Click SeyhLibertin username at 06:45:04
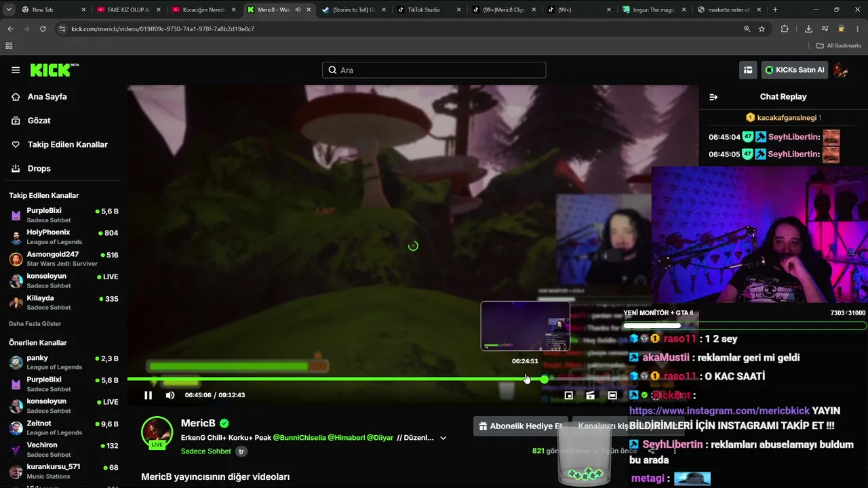This screenshot has width=868, height=488. [794, 137]
